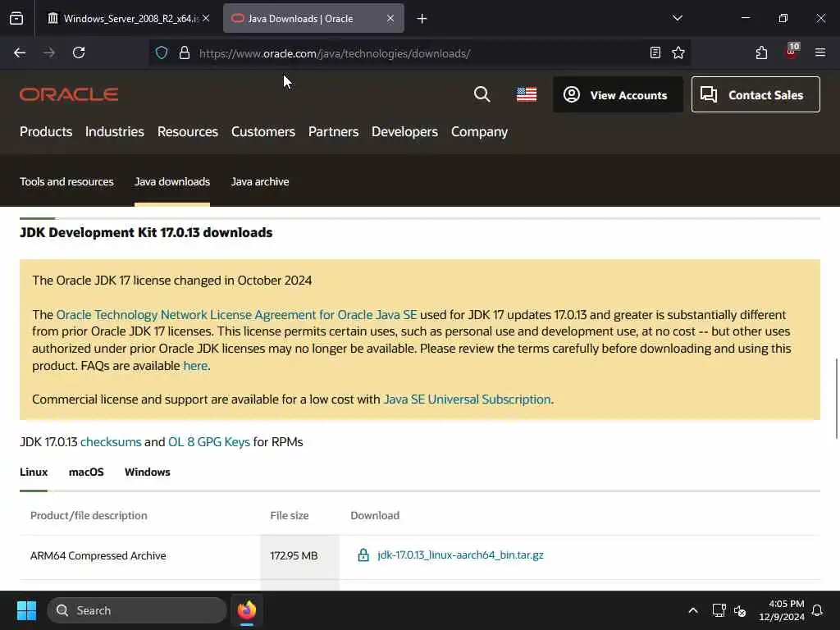Open a new browser tab
This screenshot has height=630, width=840.
pyautogui.click(x=422, y=19)
